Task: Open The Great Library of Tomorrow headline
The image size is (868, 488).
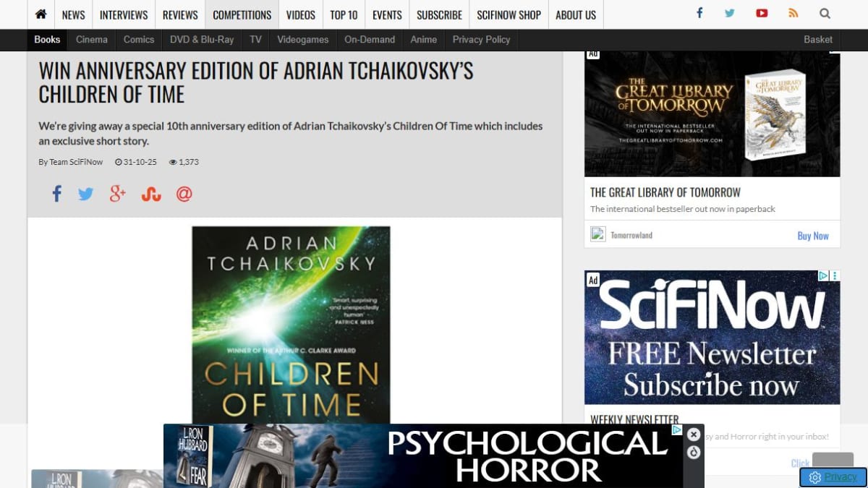Action: [x=665, y=192]
